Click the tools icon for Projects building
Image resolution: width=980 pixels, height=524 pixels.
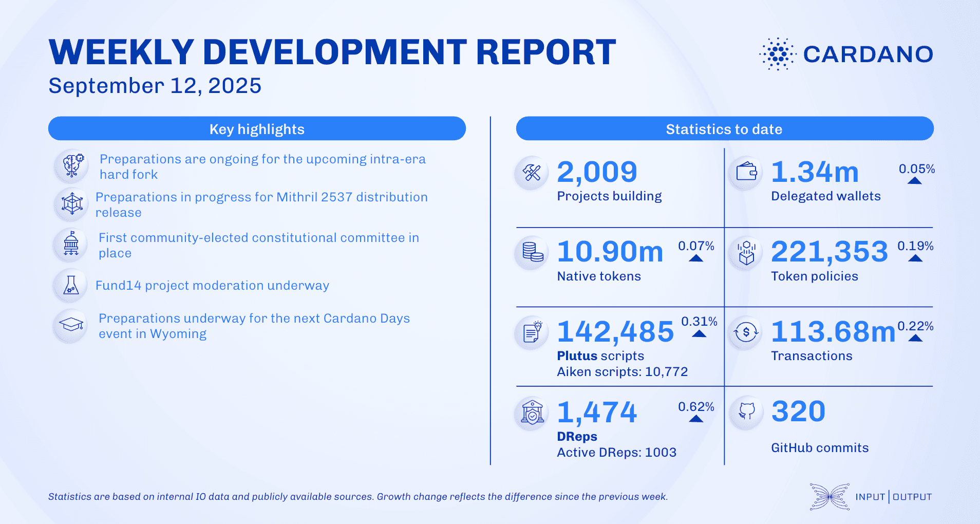(x=532, y=173)
